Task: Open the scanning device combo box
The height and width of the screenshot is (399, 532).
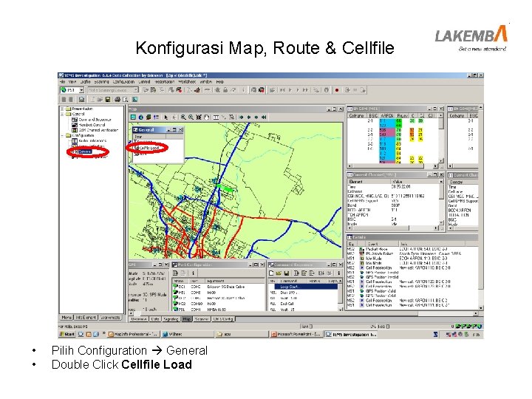Action: [113, 90]
